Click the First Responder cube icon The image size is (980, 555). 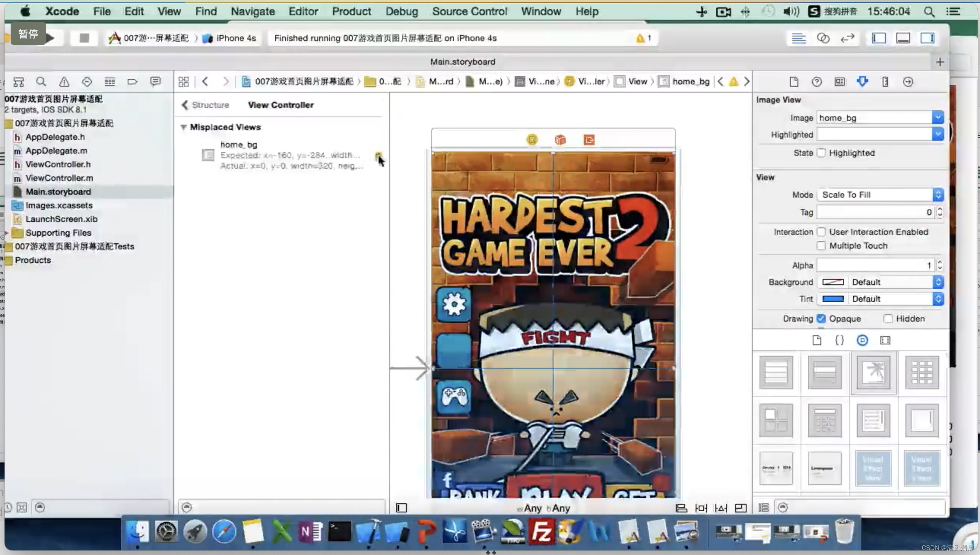[560, 140]
